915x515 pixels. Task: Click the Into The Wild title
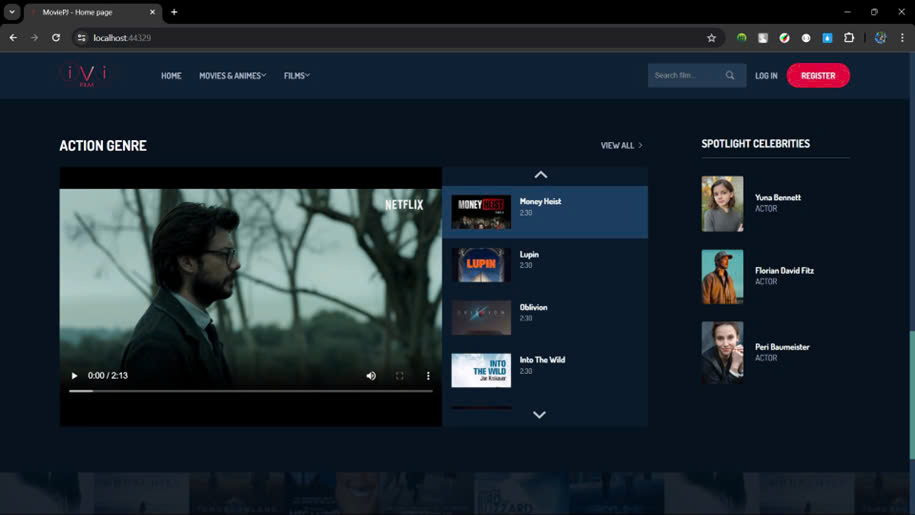542,360
